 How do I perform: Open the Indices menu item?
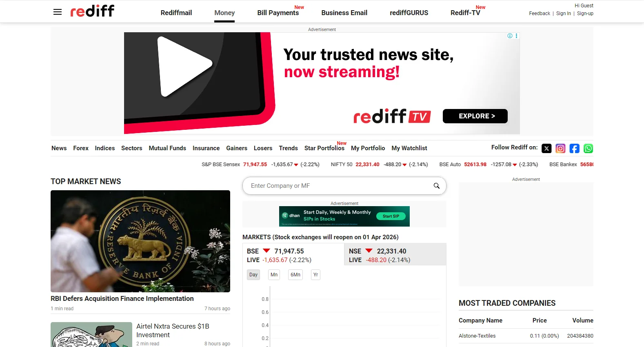point(105,148)
